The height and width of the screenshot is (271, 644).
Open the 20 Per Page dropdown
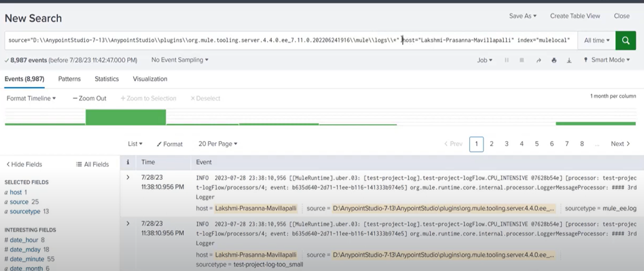click(x=218, y=144)
